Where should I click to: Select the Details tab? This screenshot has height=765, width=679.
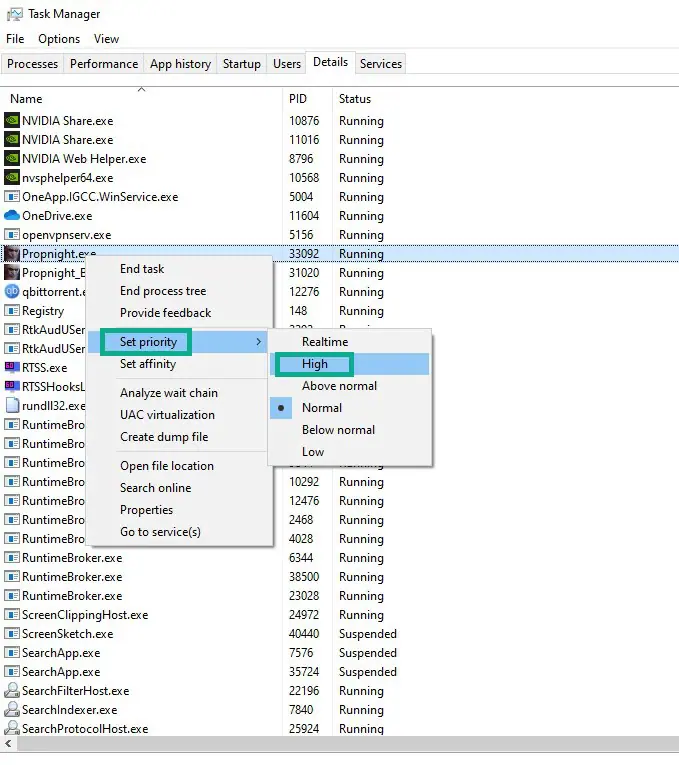pyautogui.click(x=330, y=62)
